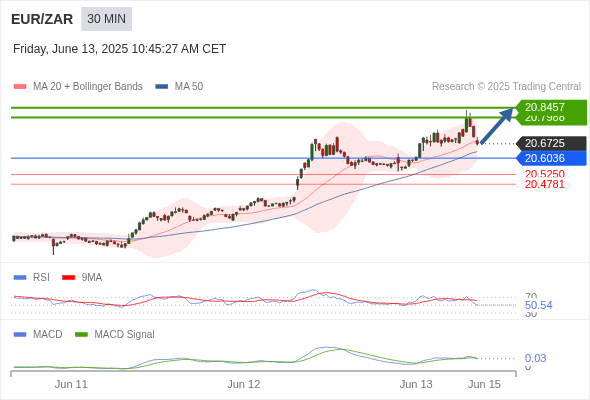This screenshot has width=590, height=400.
Task: Click the 20.5250 support level label
Action: pos(545,174)
